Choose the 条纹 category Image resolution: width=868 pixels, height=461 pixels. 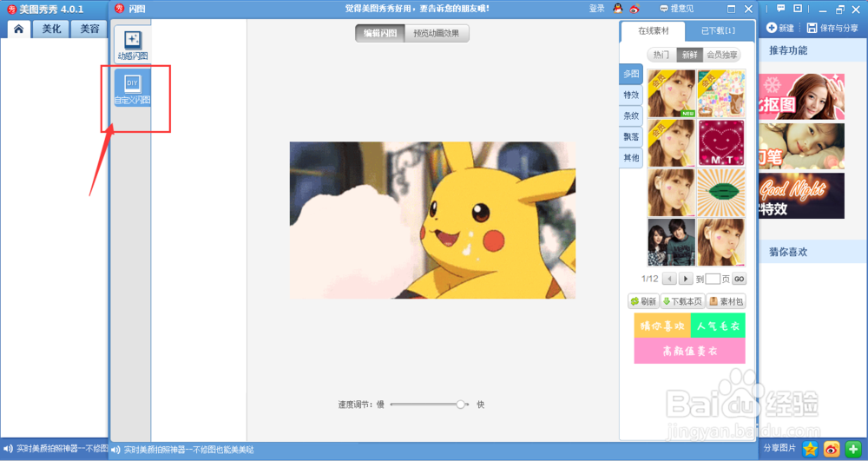point(631,115)
